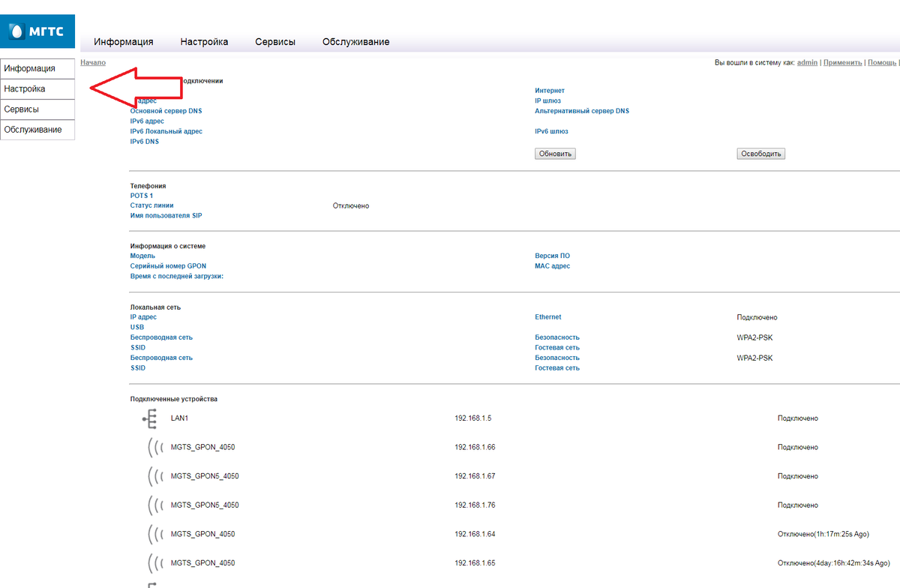Click the LAN1 wired device icon
Image resolution: width=900 pixels, height=588 pixels.
click(x=150, y=418)
